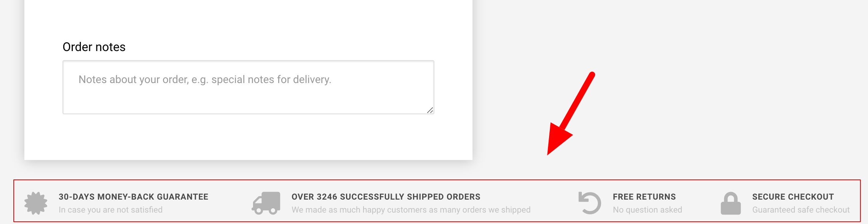Select "30-DAYS MONEY-BACK GUARANTEE" heading
The image size is (868, 224).
coord(133,197)
